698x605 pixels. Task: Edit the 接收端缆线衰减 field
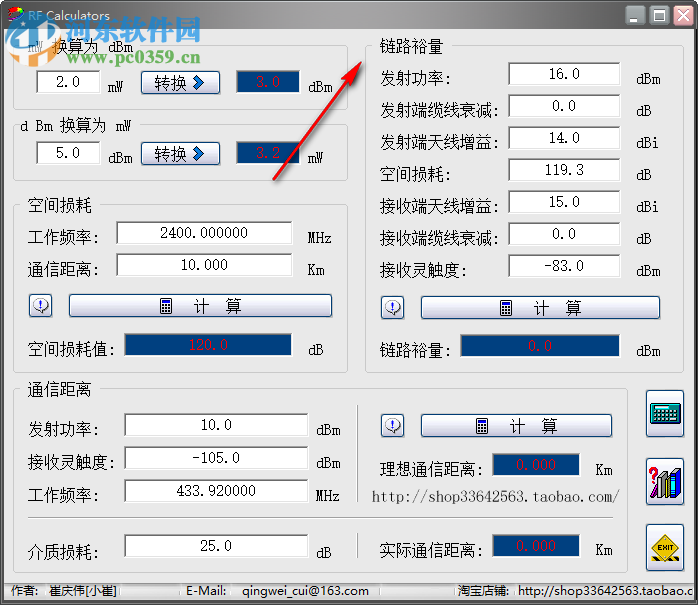pyautogui.click(x=564, y=234)
